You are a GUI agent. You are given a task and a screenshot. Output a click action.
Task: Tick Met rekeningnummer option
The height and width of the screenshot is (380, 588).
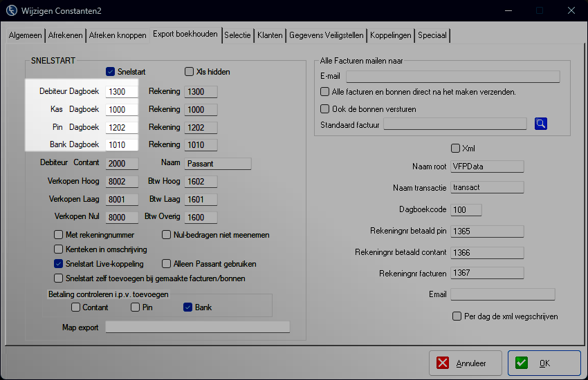pos(59,235)
